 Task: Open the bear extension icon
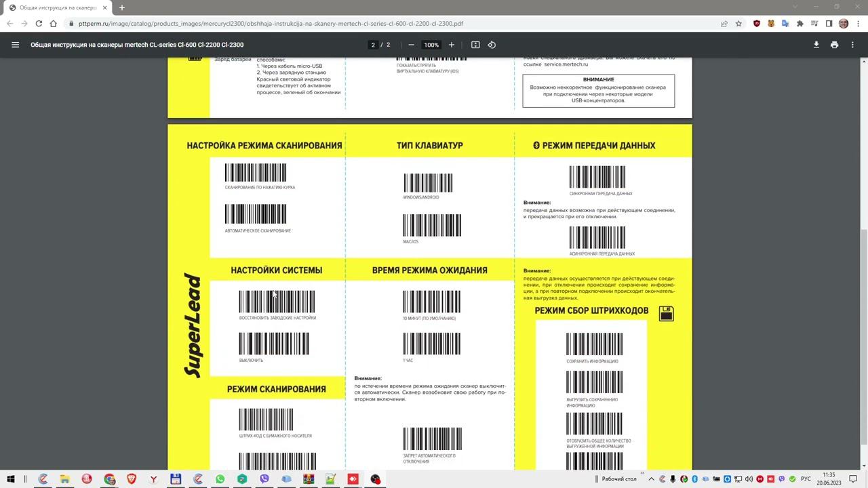771,23
